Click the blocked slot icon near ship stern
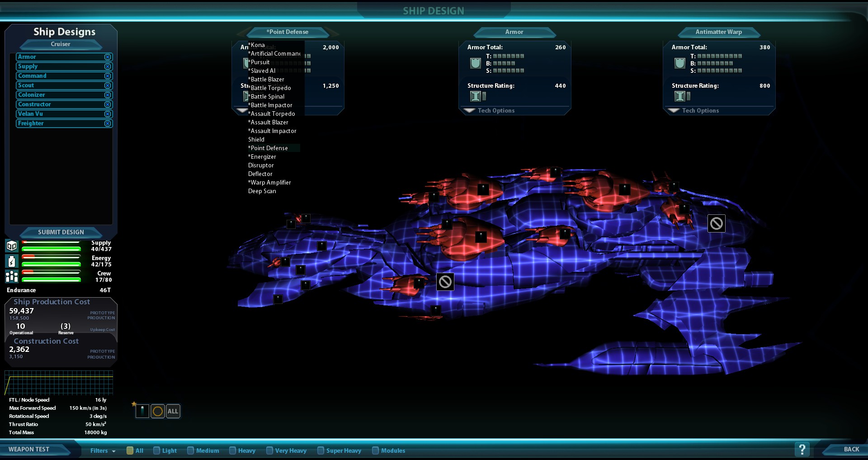The height and width of the screenshot is (460, 868). click(x=717, y=223)
